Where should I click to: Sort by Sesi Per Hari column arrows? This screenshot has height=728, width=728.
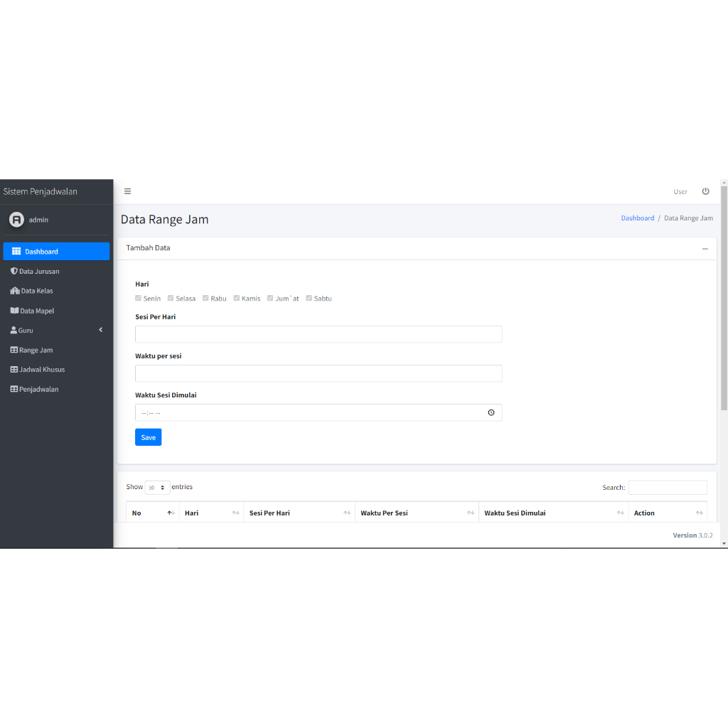[x=347, y=513]
